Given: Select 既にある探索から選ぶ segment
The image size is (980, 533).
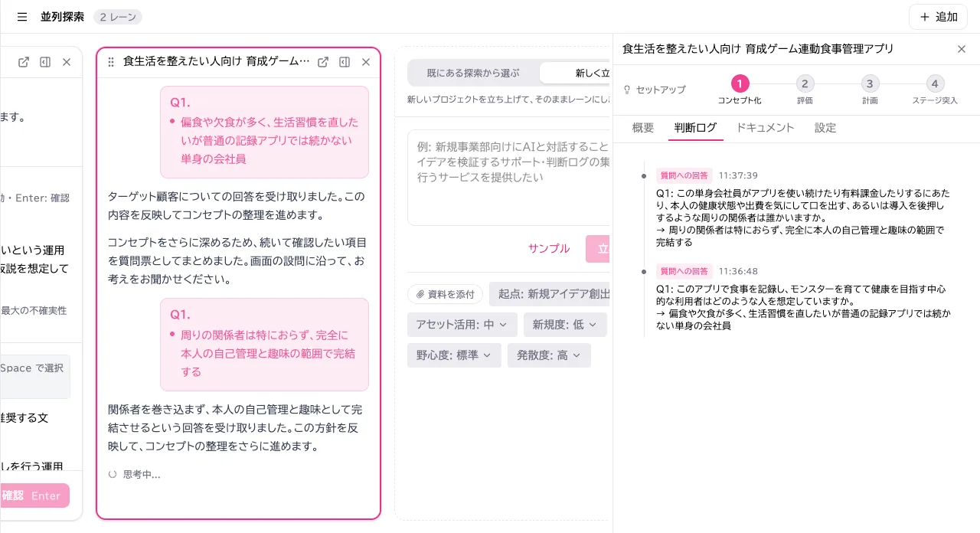Looking at the screenshot, I should pyautogui.click(x=473, y=74).
